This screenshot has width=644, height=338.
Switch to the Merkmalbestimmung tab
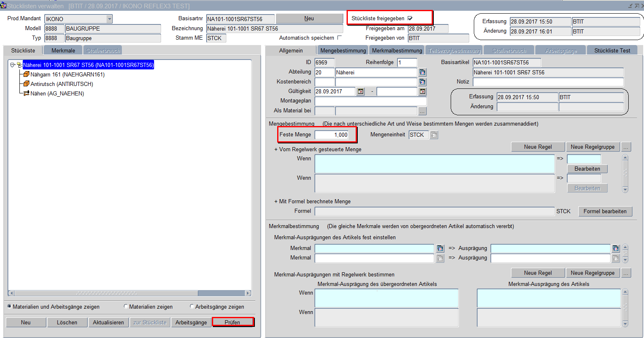(x=397, y=50)
